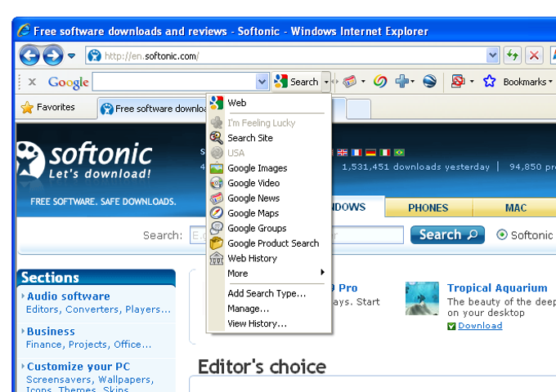Select Google Maps in search menu

pos(269,213)
